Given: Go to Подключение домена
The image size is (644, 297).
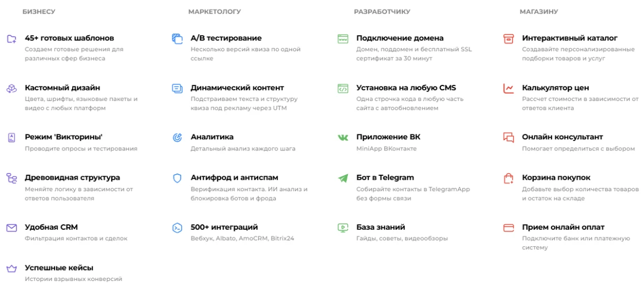Looking at the screenshot, I should (400, 38).
